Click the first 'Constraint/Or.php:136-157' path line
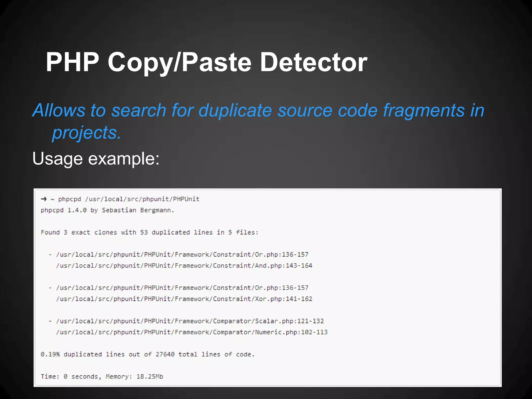 (182, 255)
